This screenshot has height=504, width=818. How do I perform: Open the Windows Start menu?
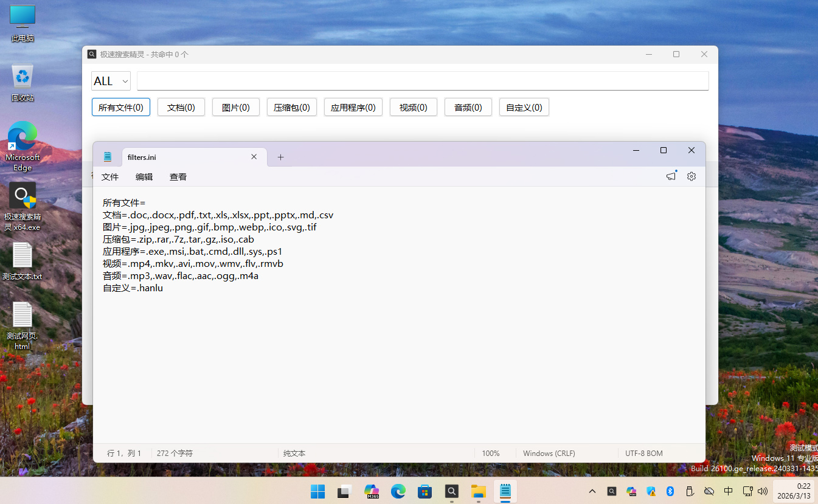pyautogui.click(x=317, y=491)
